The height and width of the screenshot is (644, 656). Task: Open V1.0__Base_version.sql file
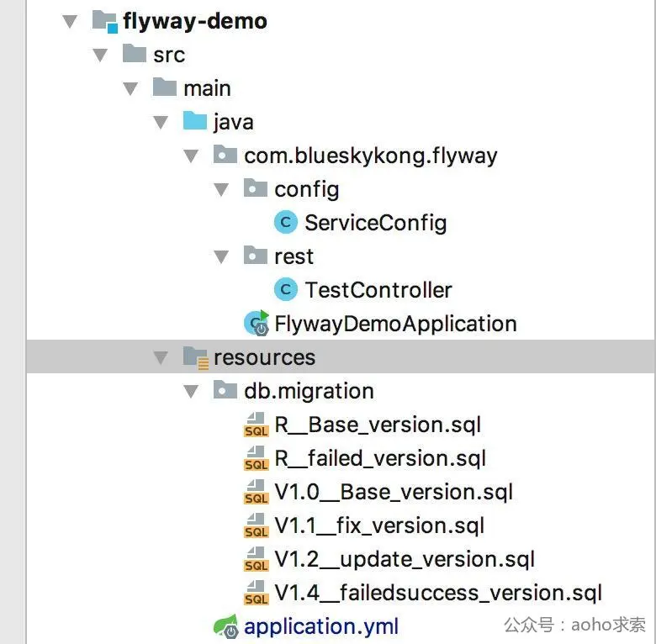tap(394, 492)
